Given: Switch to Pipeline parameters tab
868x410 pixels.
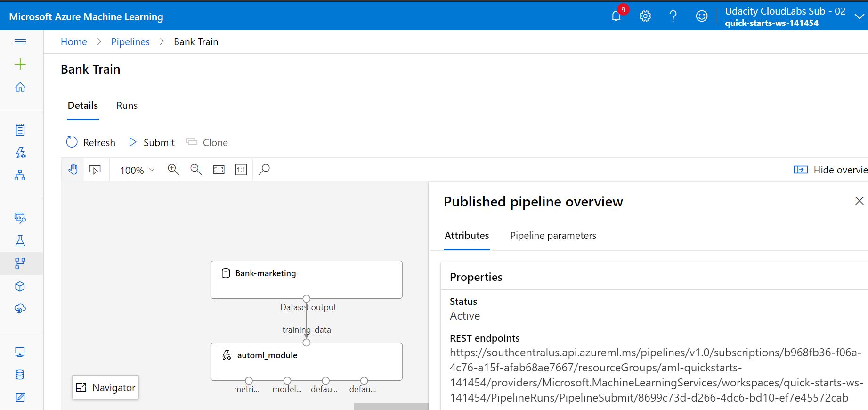Looking at the screenshot, I should click(x=553, y=236).
